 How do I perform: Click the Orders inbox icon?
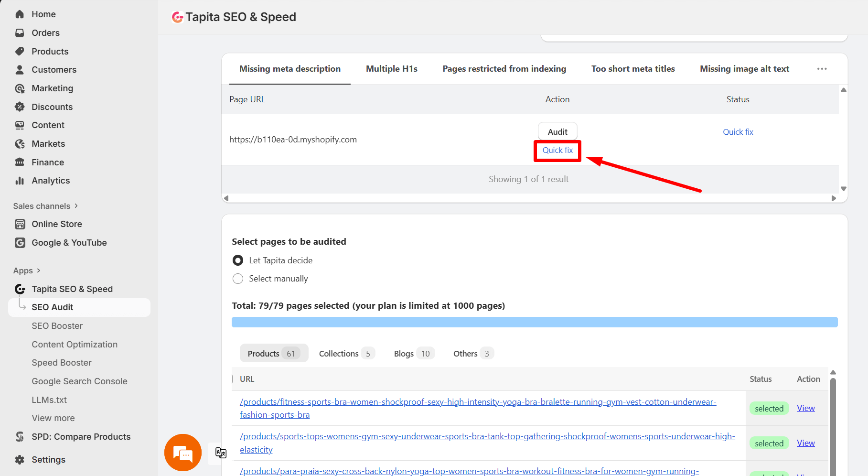20,33
